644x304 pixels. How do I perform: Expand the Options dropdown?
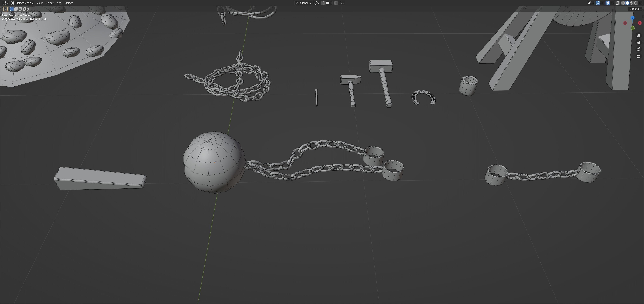tap(635, 9)
